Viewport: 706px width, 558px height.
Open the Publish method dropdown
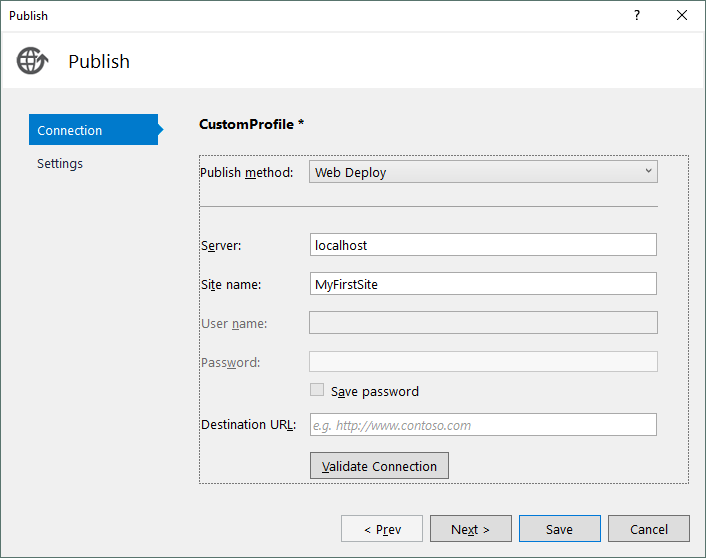[x=483, y=172]
